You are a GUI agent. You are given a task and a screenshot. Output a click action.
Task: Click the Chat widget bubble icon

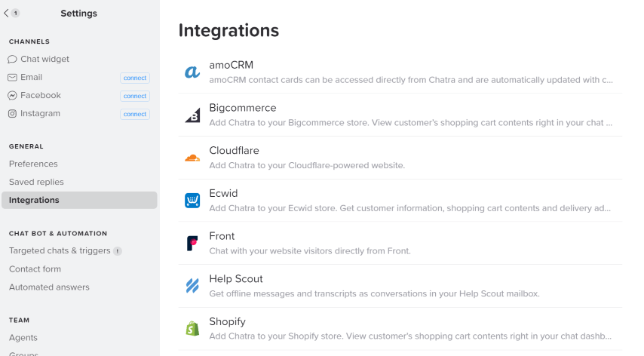point(13,60)
